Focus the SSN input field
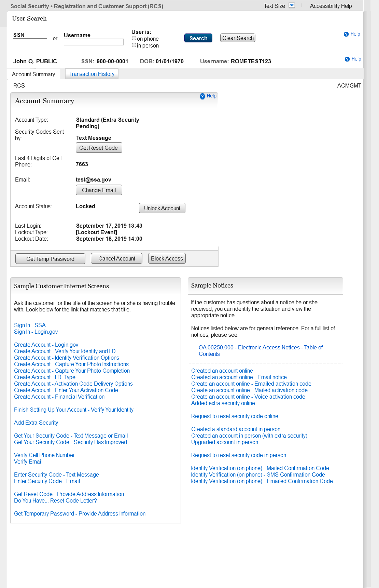Screen dimensions: 379x588 coord(30,42)
